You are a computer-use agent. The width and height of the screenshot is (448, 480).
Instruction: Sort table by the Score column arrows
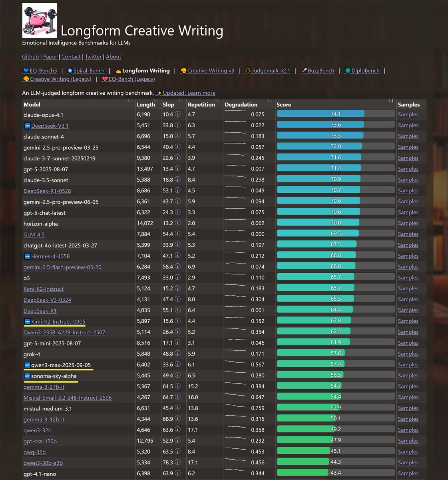391,100
